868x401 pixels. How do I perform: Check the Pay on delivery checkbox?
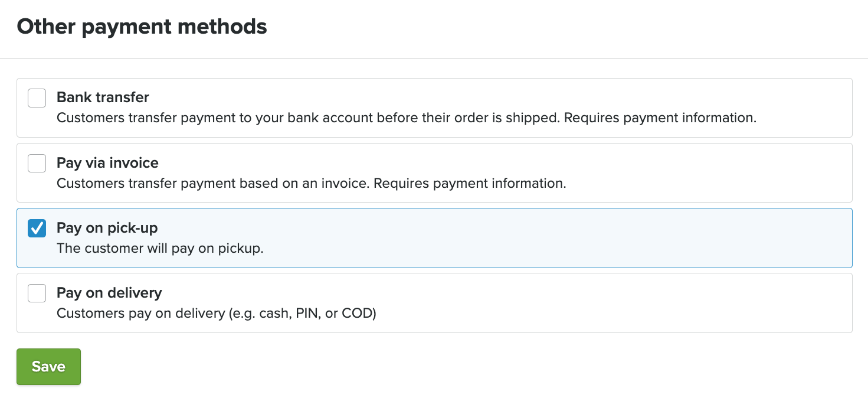pos(37,293)
